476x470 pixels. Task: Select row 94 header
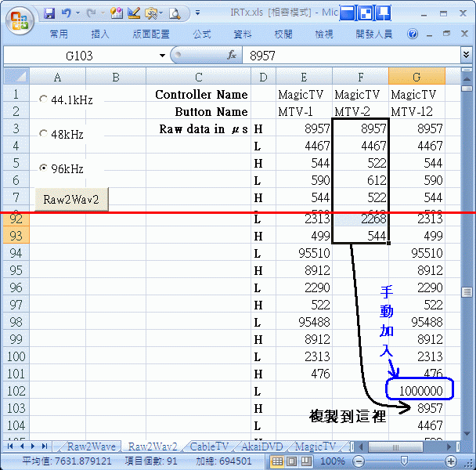[x=16, y=253]
